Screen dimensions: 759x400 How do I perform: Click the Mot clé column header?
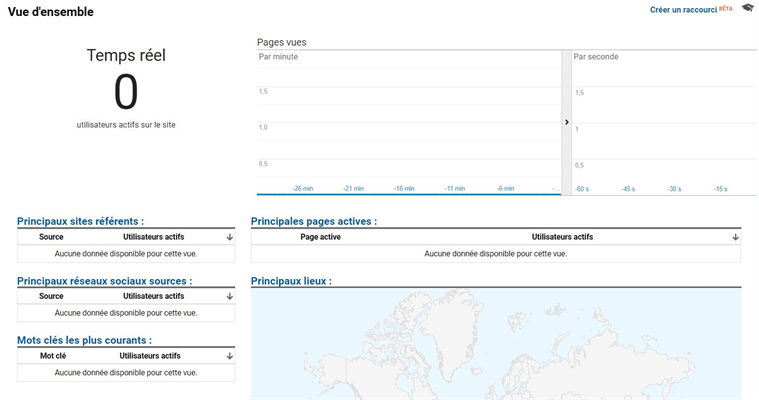point(53,355)
